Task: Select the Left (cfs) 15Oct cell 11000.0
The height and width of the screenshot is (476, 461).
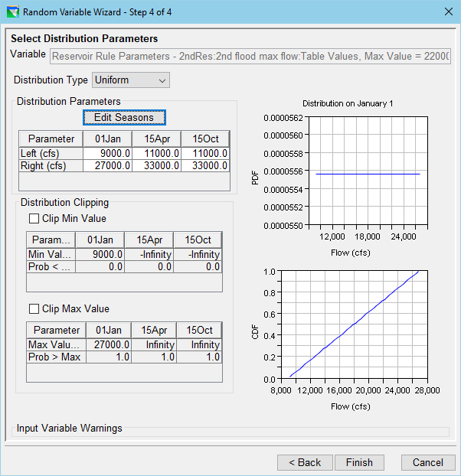Action: pos(206,153)
